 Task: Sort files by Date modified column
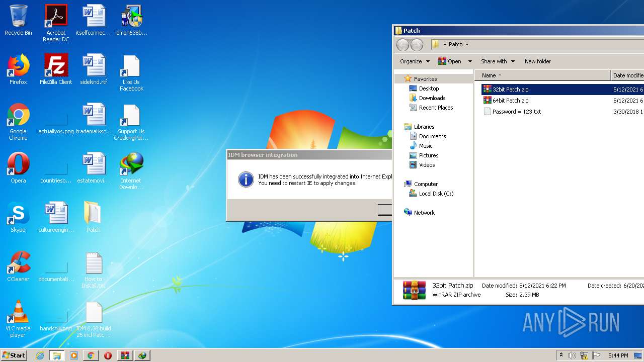[x=628, y=75]
